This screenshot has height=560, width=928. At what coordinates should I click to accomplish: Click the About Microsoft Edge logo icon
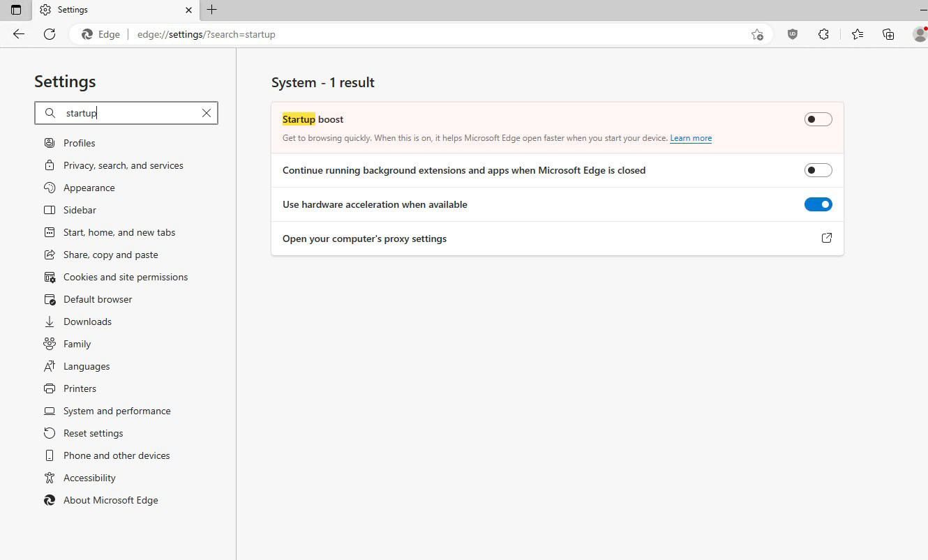point(50,500)
